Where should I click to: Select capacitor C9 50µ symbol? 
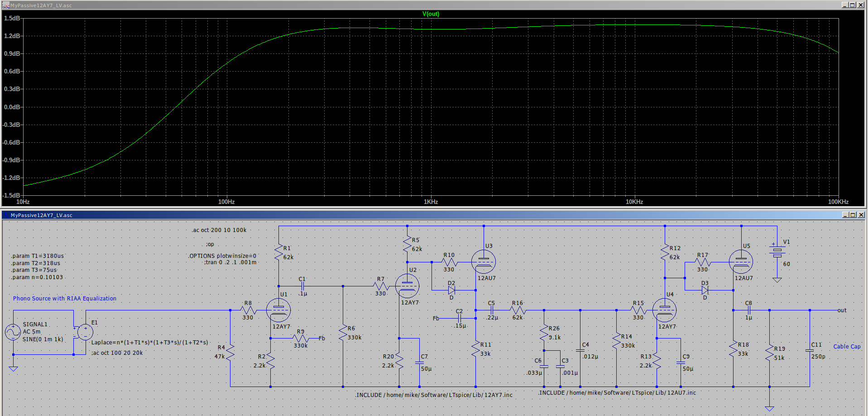coord(681,363)
